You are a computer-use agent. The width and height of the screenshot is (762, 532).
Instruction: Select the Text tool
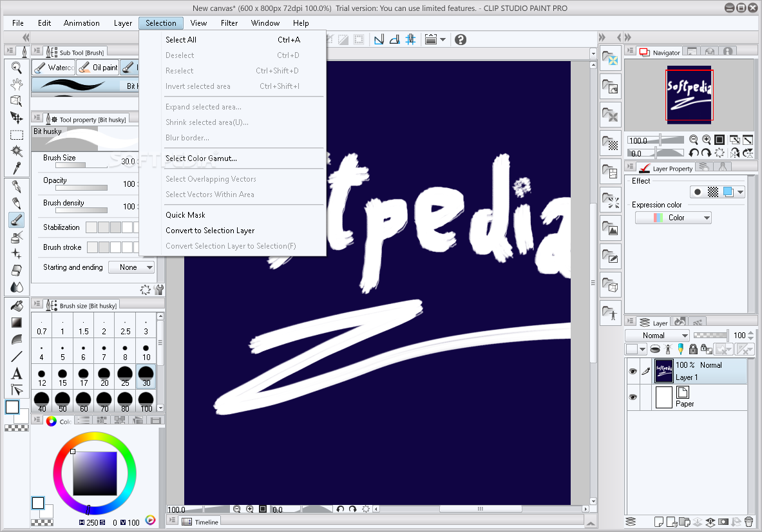tap(17, 373)
